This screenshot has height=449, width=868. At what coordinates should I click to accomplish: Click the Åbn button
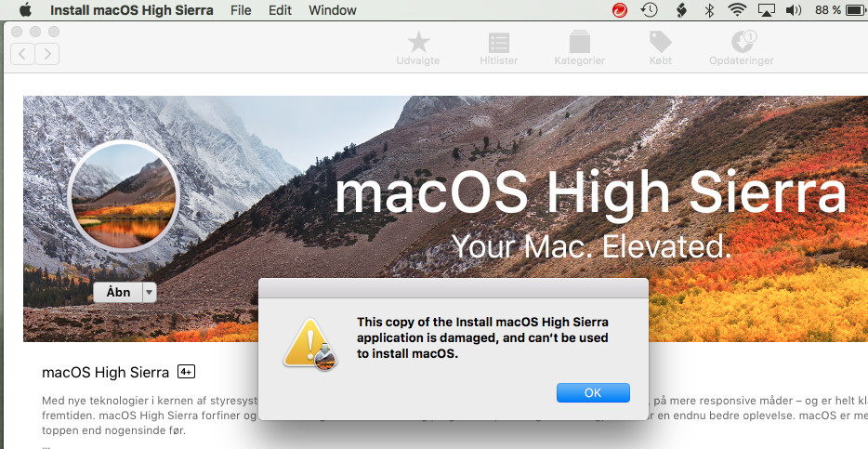coord(118,292)
